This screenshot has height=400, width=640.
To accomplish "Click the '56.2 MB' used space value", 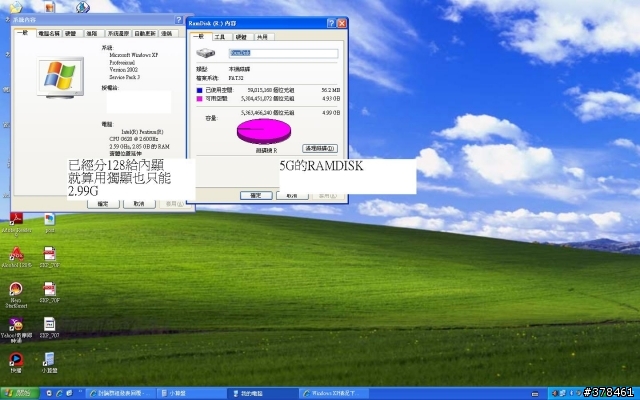I will tap(331, 90).
